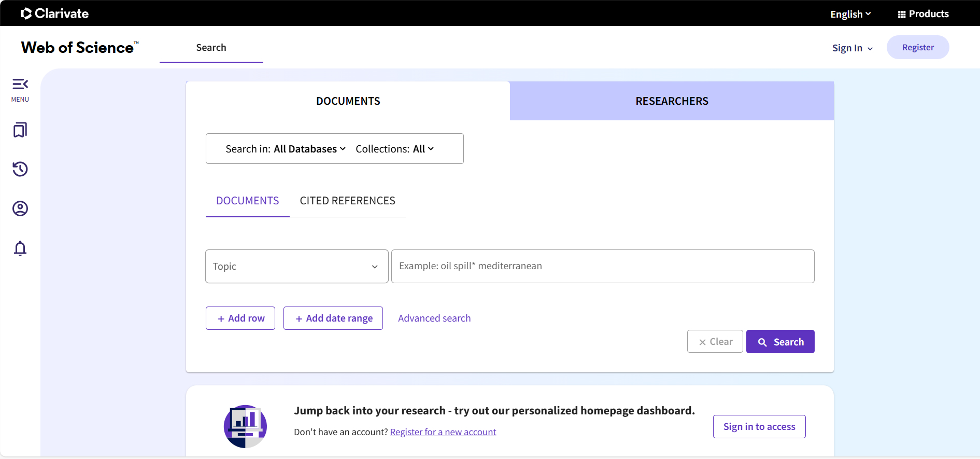980x459 pixels.
Task: Open the Advanced search link
Action: 434,318
